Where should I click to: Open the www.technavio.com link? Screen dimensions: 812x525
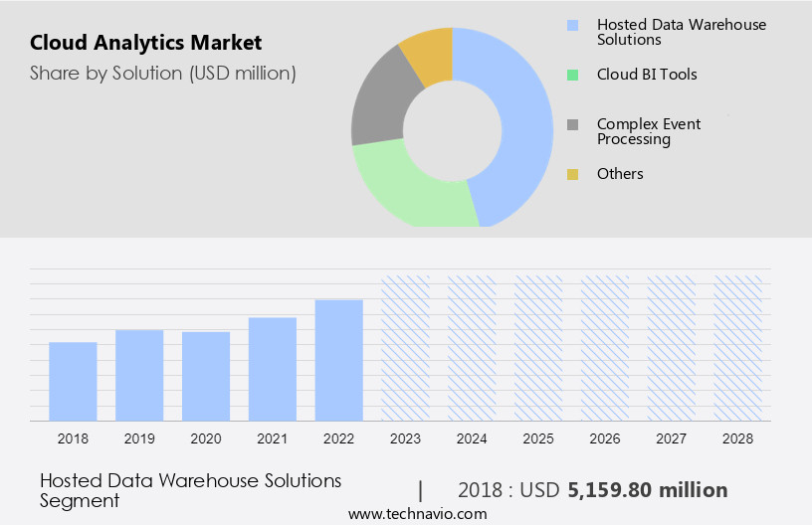[417, 514]
